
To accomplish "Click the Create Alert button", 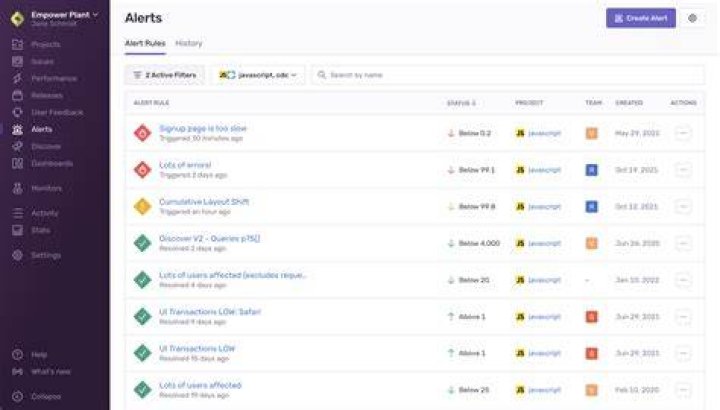I will [x=641, y=18].
